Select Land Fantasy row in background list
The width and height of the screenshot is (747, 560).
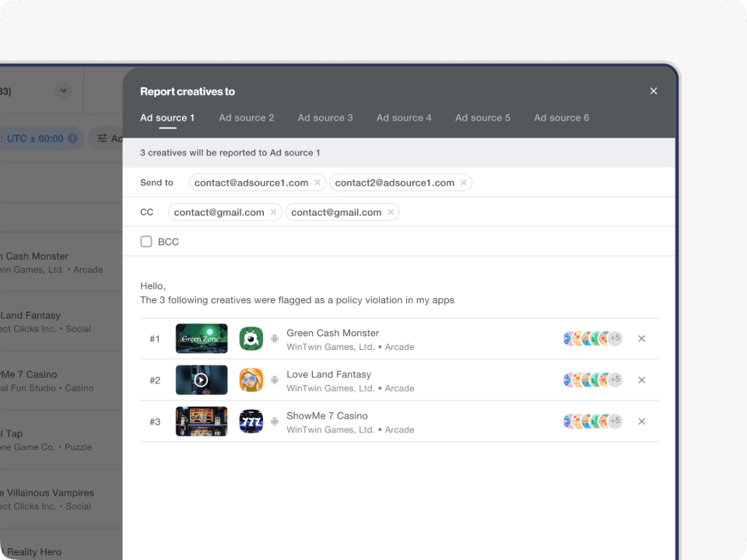(61, 321)
